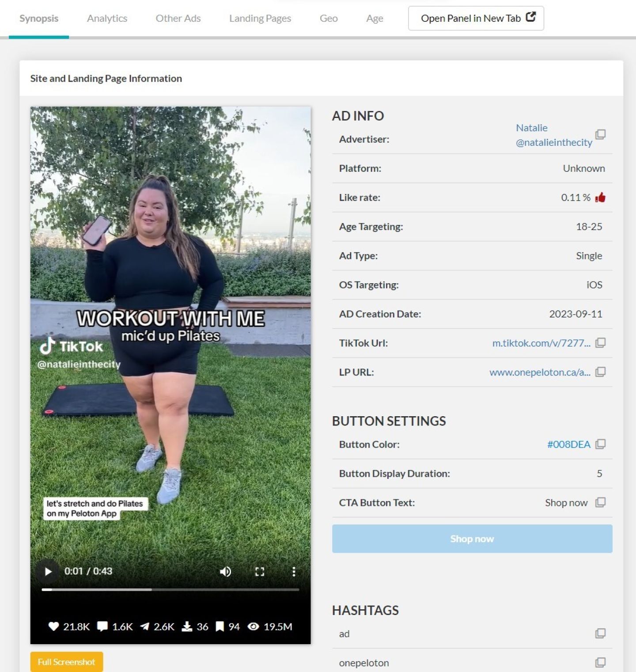Copy the LP URL
Image resolution: width=636 pixels, height=672 pixels.
click(600, 372)
